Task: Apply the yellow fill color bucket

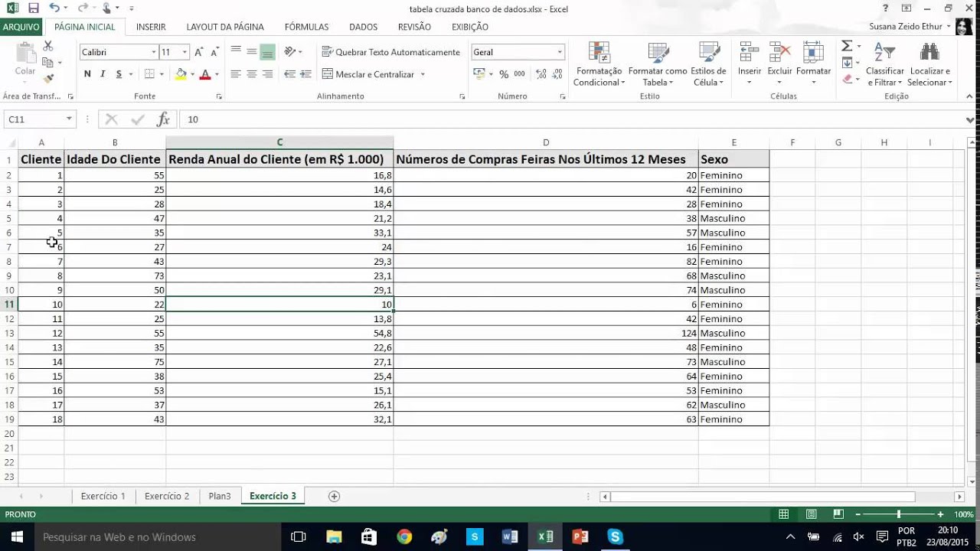Action: click(x=181, y=74)
